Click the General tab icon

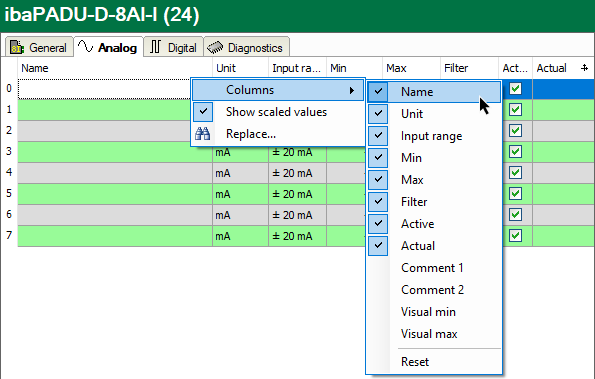(17, 47)
